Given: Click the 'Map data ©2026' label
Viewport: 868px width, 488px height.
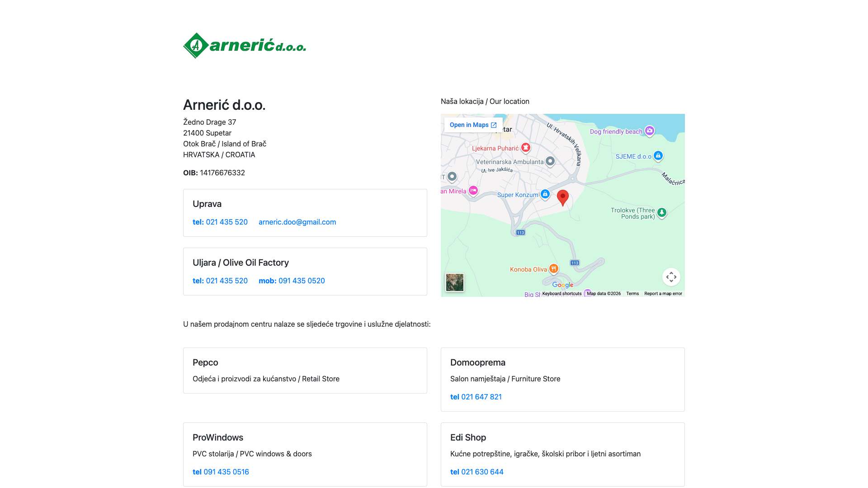Looking at the screenshot, I should pos(604,294).
